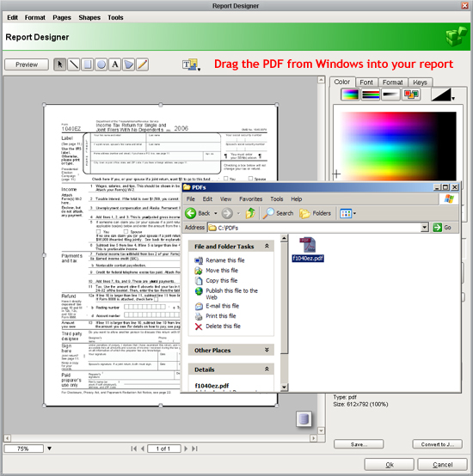Image resolution: width=473 pixels, height=476 pixels.
Task: Open the Views dropdown in PDFs window
Action: tap(347, 213)
